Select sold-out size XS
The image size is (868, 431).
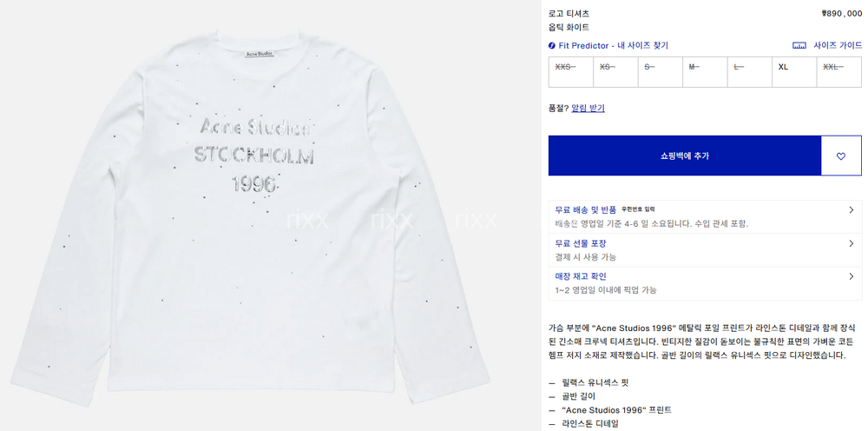click(615, 72)
